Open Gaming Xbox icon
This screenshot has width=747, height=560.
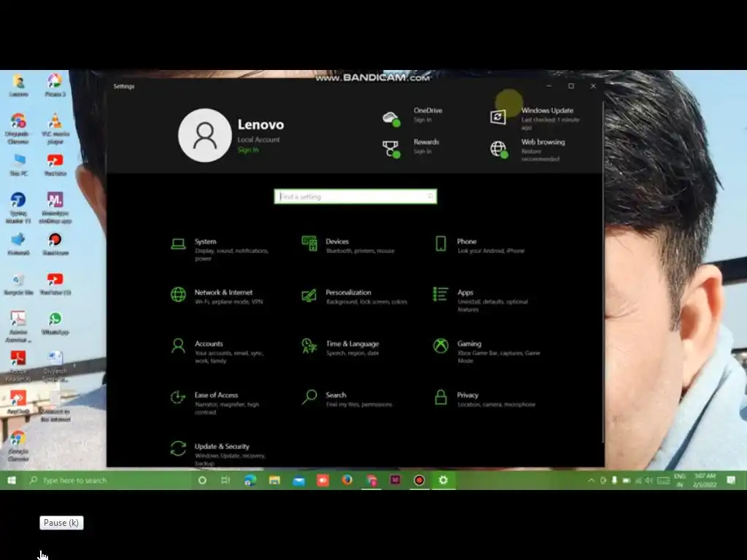pos(441,346)
